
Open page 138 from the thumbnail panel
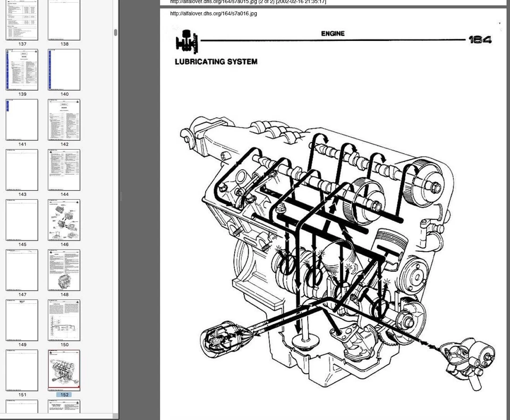click(x=64, y=20)
